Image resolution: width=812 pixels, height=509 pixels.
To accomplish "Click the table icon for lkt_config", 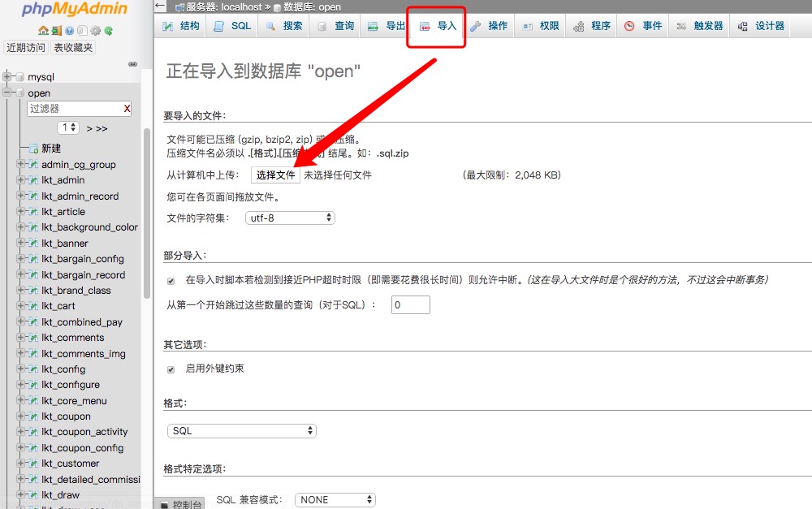I will [x=33, y=369].
